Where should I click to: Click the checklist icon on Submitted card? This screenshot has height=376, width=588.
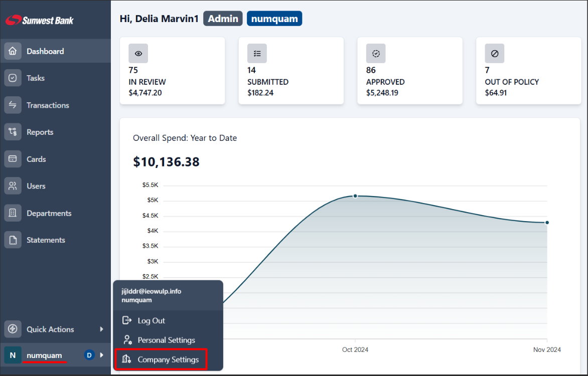[x=257, y=54]
